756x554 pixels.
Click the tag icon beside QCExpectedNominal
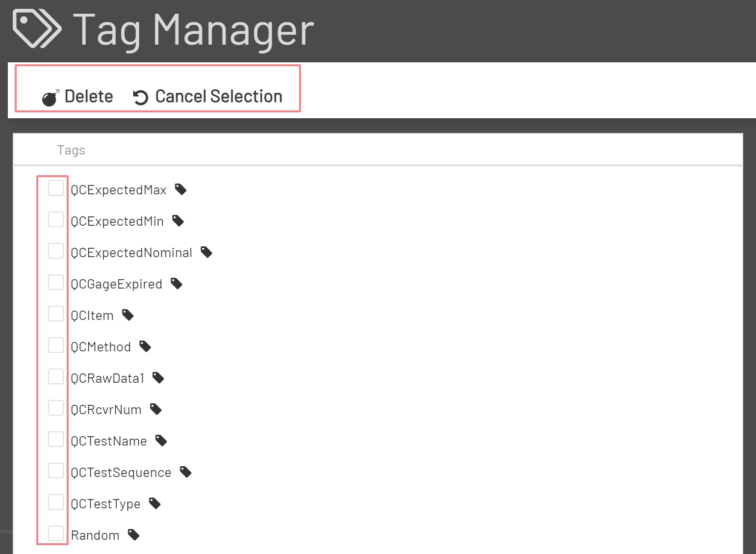[206, 252]
